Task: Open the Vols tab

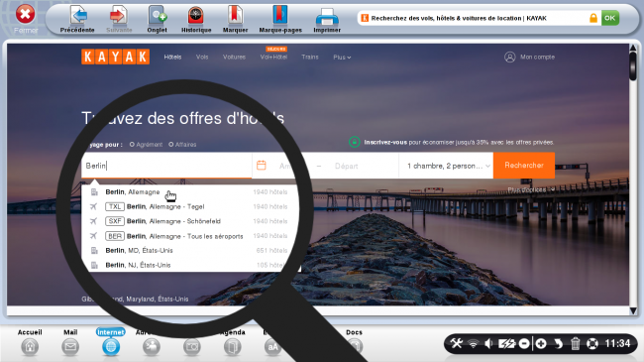Action: point(202,57)
